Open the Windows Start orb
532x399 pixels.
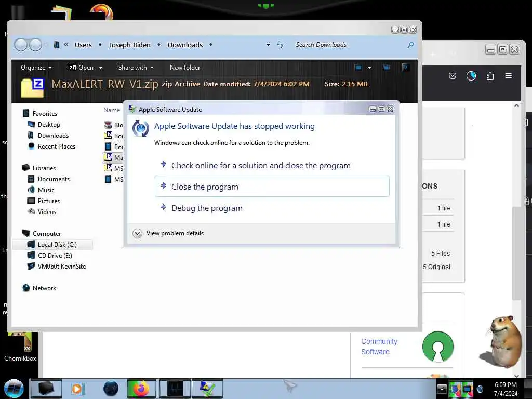point(14,389)
